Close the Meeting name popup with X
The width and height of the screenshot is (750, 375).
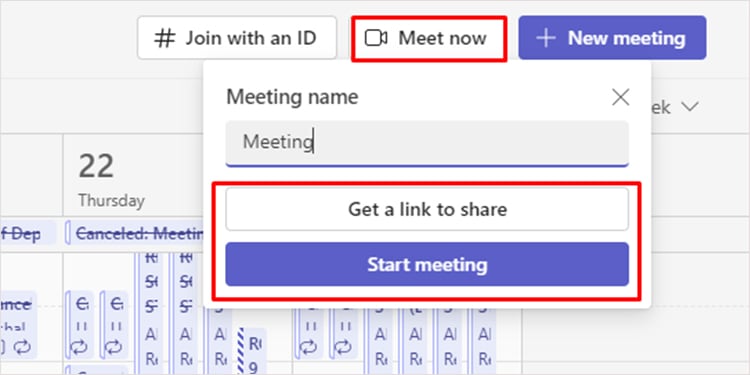click(620, 98)
